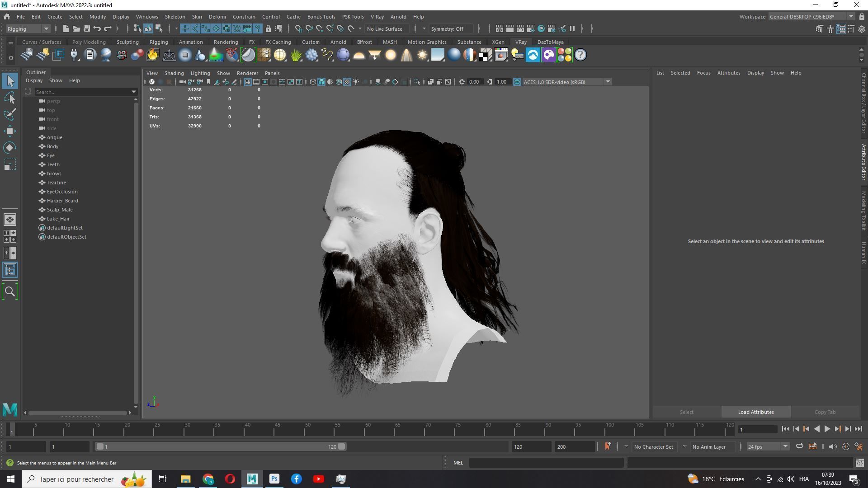Toggle textured display in viewport
Image resolution: width=868 pixels, height=488 pixels.
(347, 82)
